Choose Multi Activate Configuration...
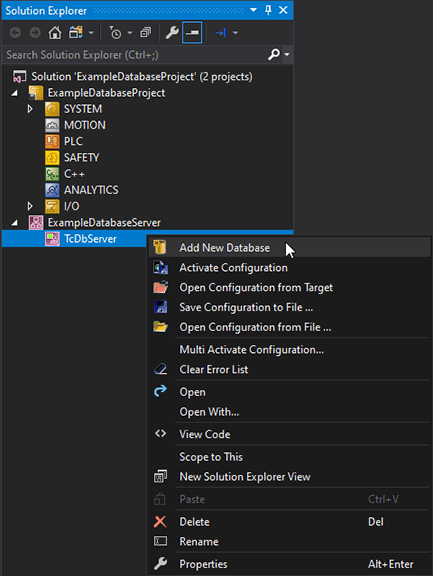 point(289,350)
